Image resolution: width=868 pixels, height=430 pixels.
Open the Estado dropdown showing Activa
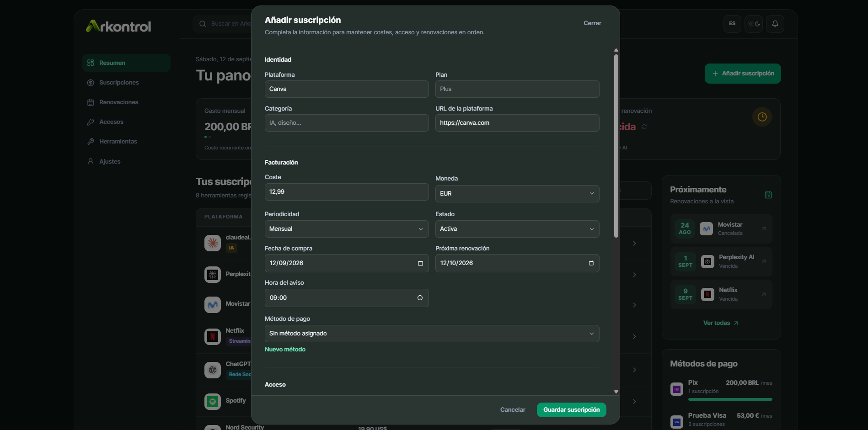pos(517,229)
